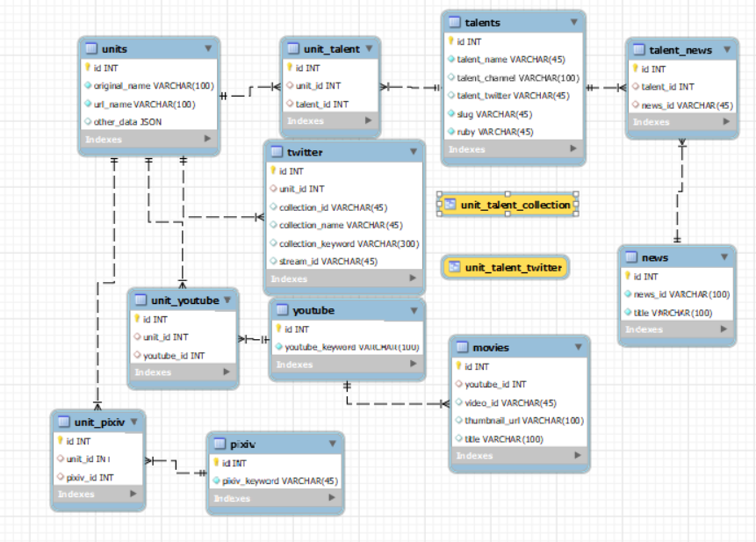Viewport: 756px width, 542px height.
Task: Click the talent_news table icon
Action: (x=639, y=49)
